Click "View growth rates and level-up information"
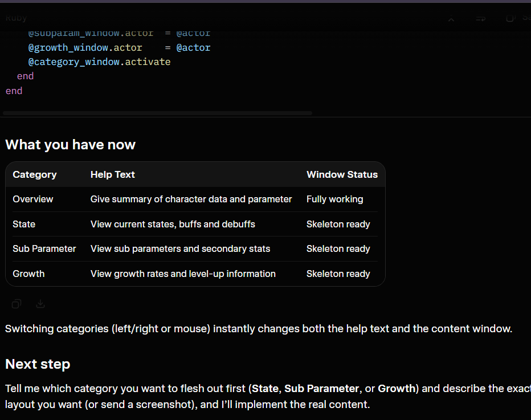Image resolution: width=531 pixels, height=420 pixels. (183, 274)
